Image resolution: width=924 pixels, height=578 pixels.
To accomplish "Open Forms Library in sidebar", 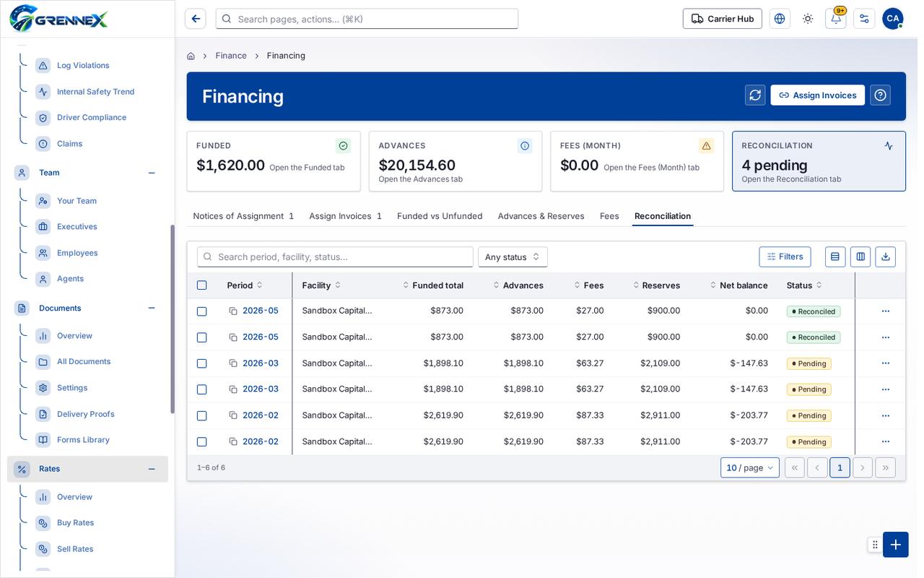I will [x=83, y=440].
